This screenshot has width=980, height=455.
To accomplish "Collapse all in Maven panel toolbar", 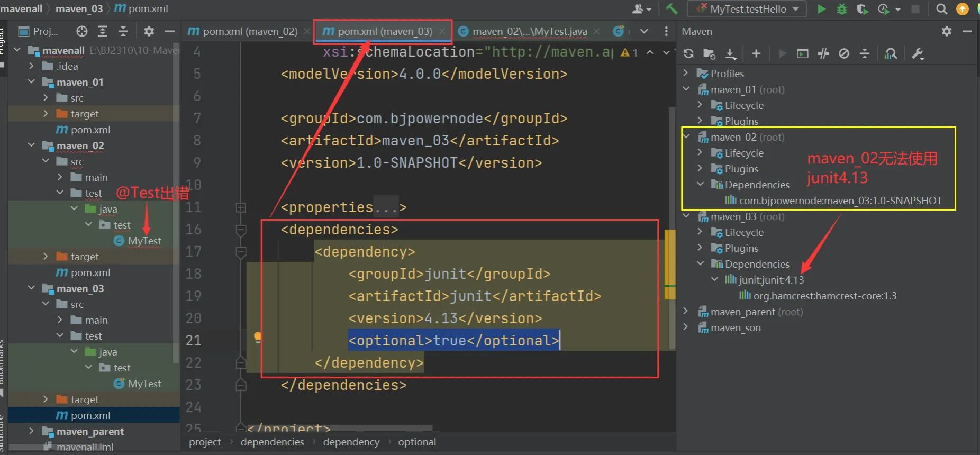I will (865, 53).
